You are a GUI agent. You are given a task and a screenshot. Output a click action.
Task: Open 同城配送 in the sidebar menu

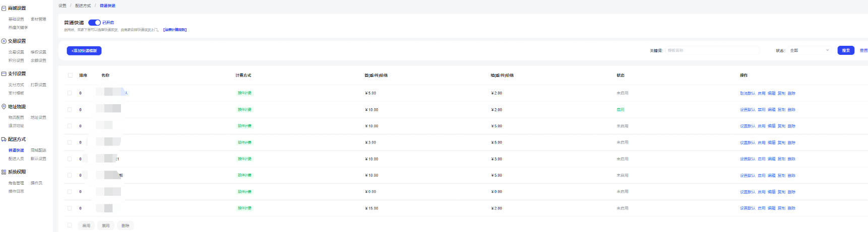(38, 150)
